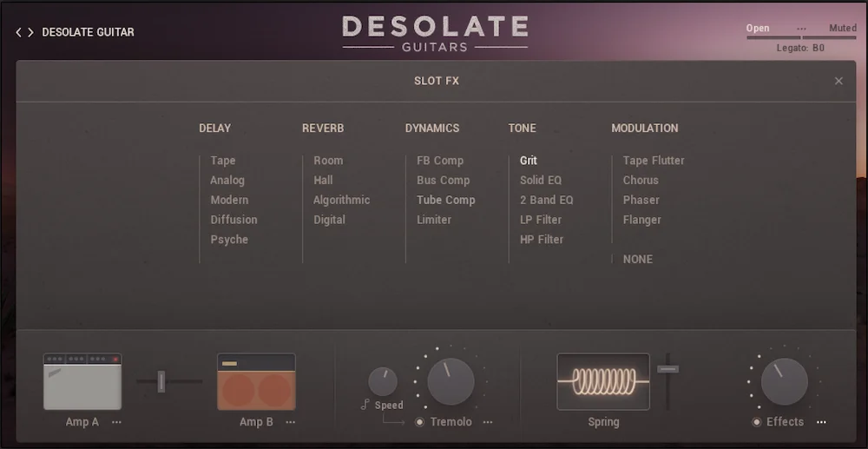The image size is (868, 449).
Task: Choose Tape delay effect
Action: point(223,161)
